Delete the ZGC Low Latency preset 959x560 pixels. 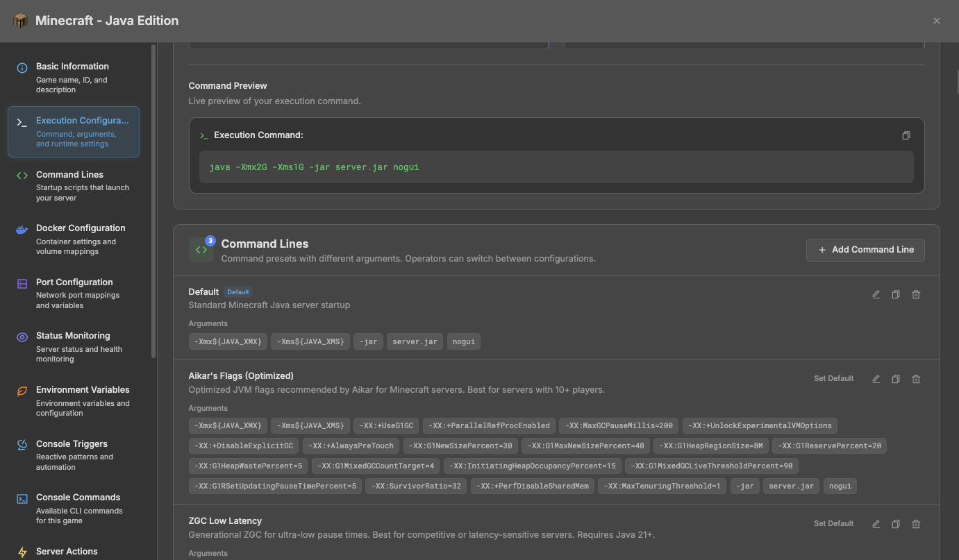pos(916,523)
